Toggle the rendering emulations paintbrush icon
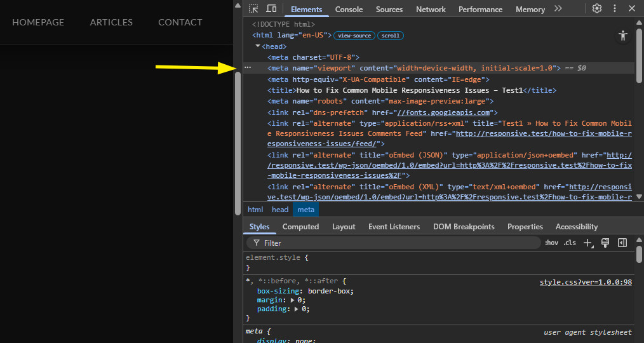This screenshot has width=644, height=343. (x=605, y=243)
